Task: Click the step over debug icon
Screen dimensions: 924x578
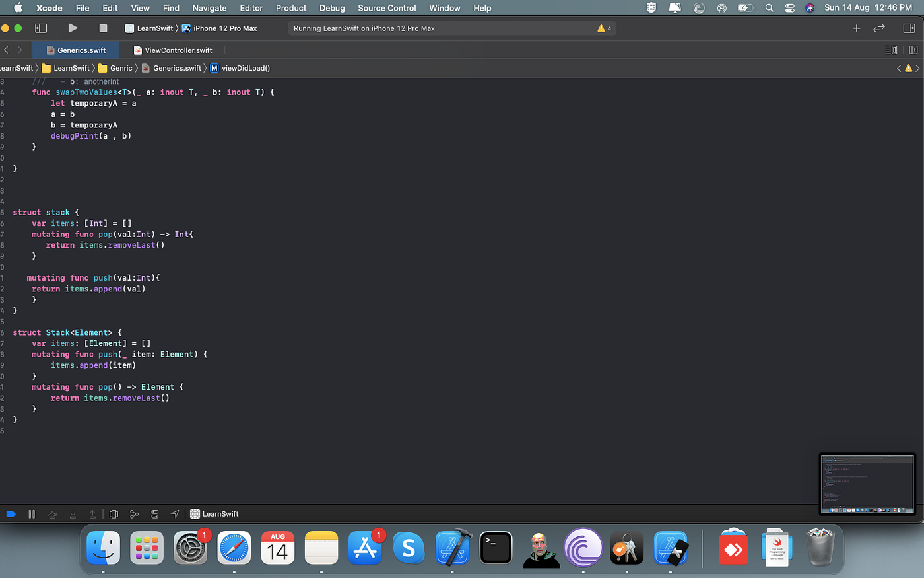Action: (52, 514)
